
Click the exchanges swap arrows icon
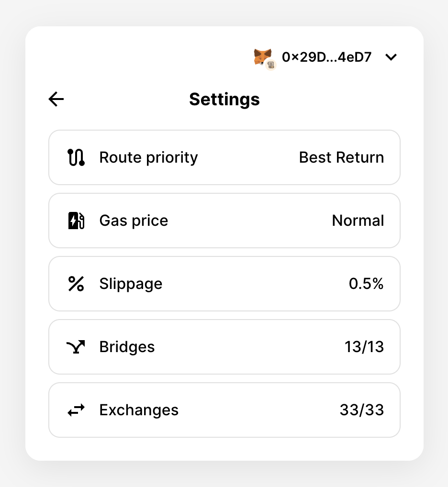pyautogui.click(x=76, y=410)
